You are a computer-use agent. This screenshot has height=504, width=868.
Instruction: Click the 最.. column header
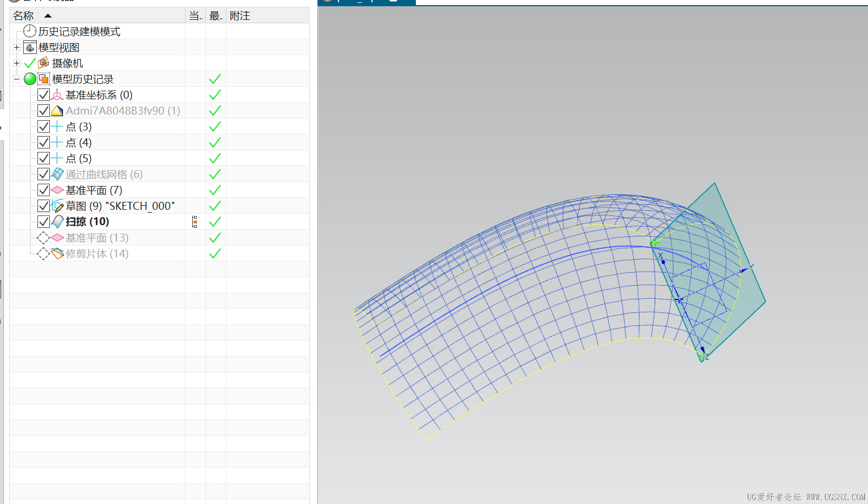point(216,15)
